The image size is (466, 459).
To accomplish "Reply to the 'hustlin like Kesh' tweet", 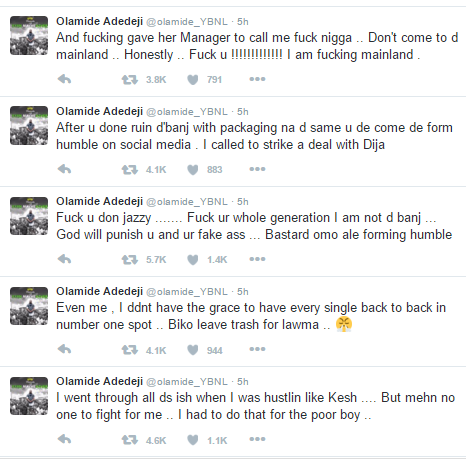I will [64, 439].
